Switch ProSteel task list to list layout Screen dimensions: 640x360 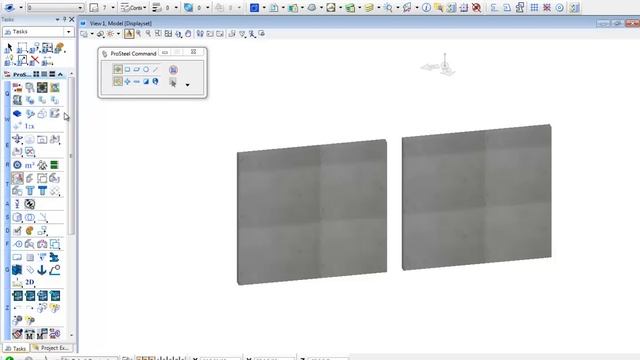[x=44, y=74]
